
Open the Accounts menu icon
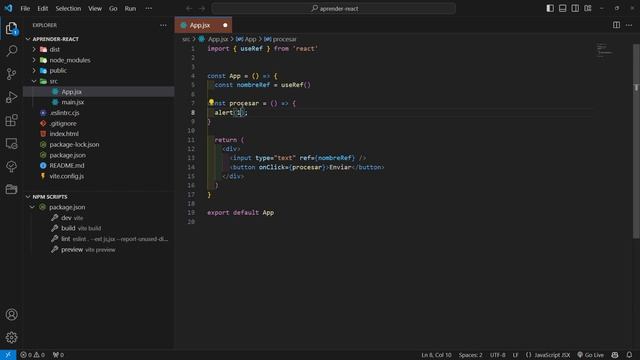tap(11, 314)
